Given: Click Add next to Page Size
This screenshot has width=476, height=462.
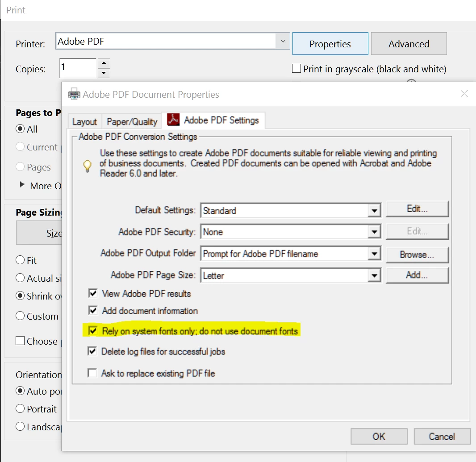Looking at the screenshot, I should 417,275.
